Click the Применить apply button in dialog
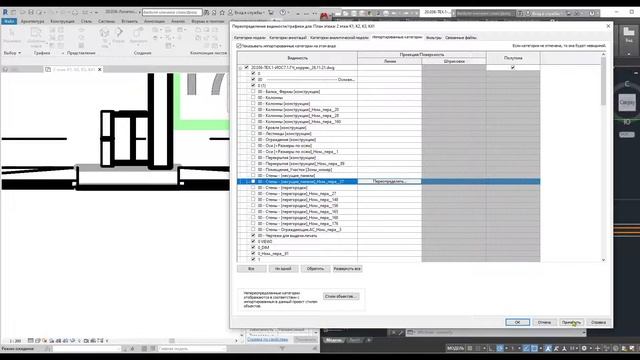The image size is (640, 360). [x=571, y=322]
